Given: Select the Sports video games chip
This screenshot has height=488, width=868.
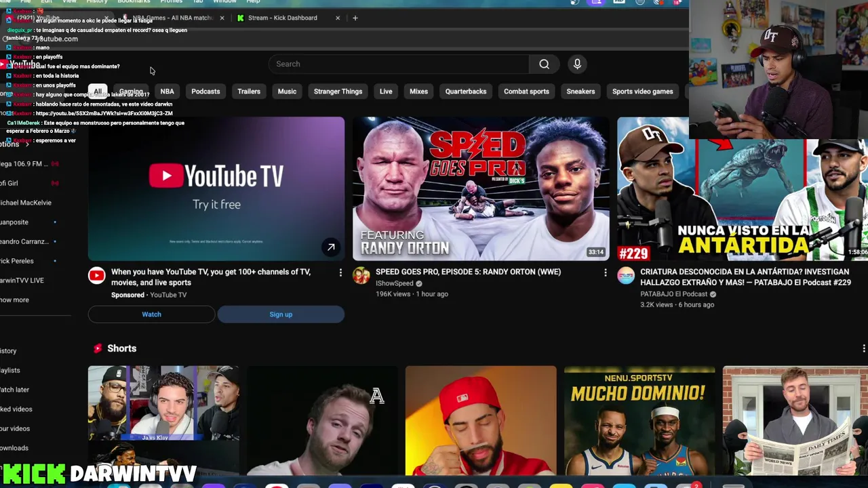Looking at the screenshot, I should [642, 91].
